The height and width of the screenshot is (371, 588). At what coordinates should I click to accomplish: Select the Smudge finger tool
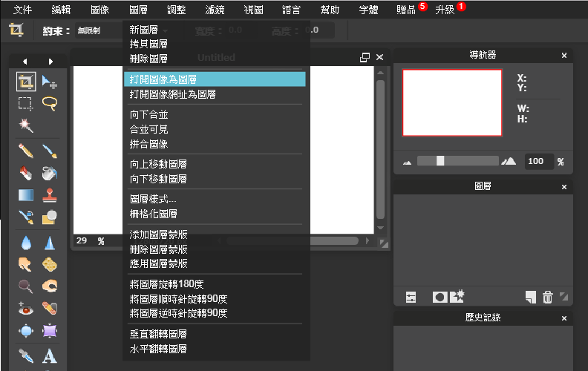pyautogui.click(x=26, y=265)
